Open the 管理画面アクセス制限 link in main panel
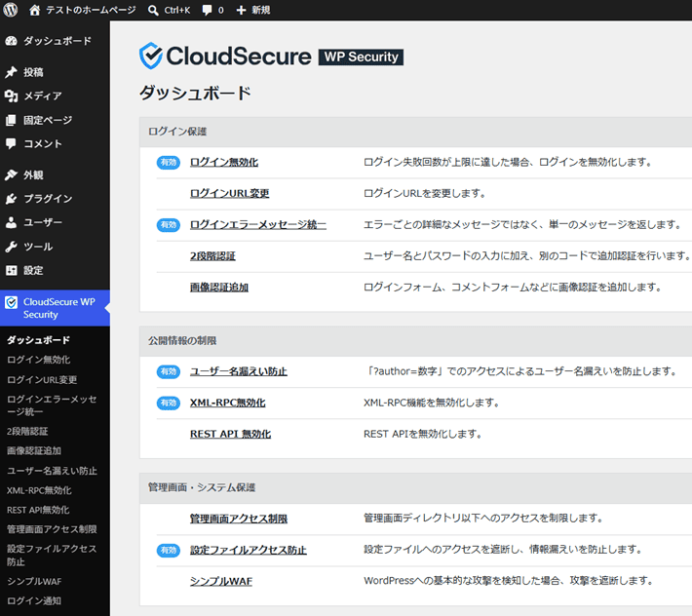 239,519
